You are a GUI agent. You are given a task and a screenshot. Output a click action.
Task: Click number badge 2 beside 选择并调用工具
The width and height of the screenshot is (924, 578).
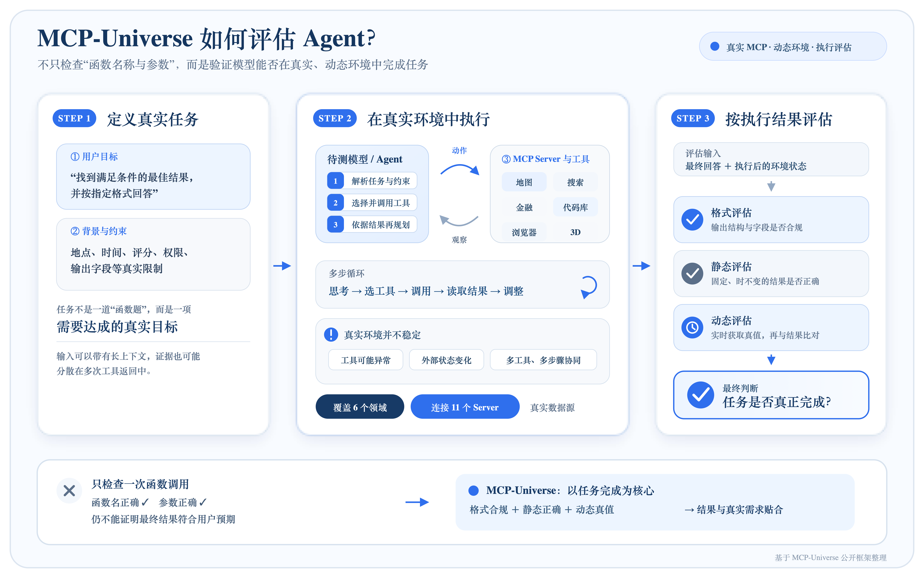pyautogui.click(x=335, y=202)
